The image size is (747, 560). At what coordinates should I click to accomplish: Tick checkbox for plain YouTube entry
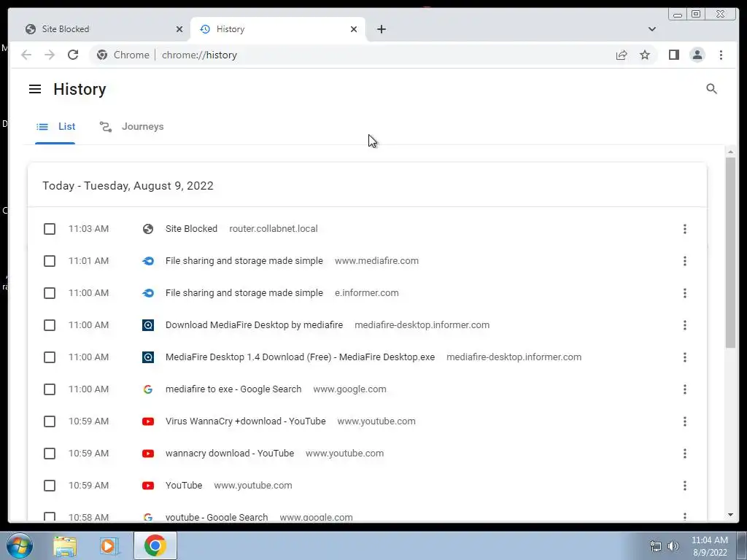[x=50, y=485]
